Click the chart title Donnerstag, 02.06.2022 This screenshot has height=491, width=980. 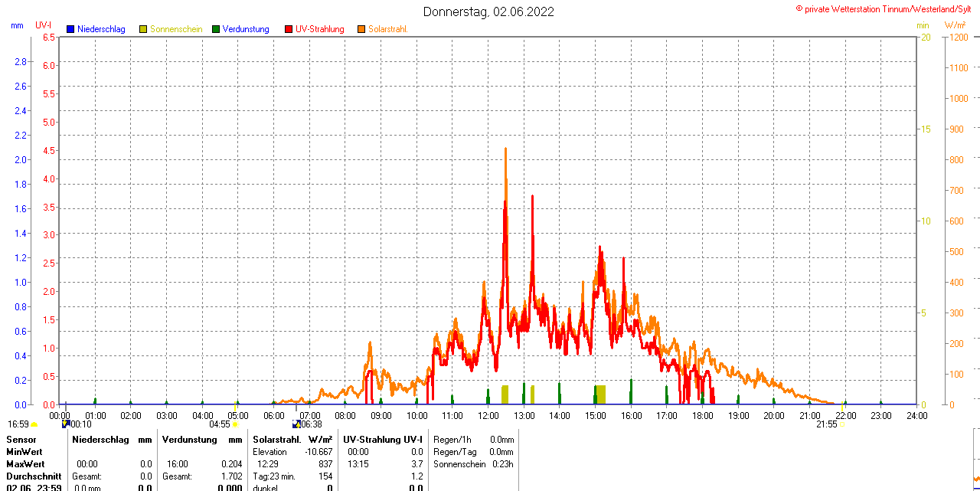tap(488, 11)
